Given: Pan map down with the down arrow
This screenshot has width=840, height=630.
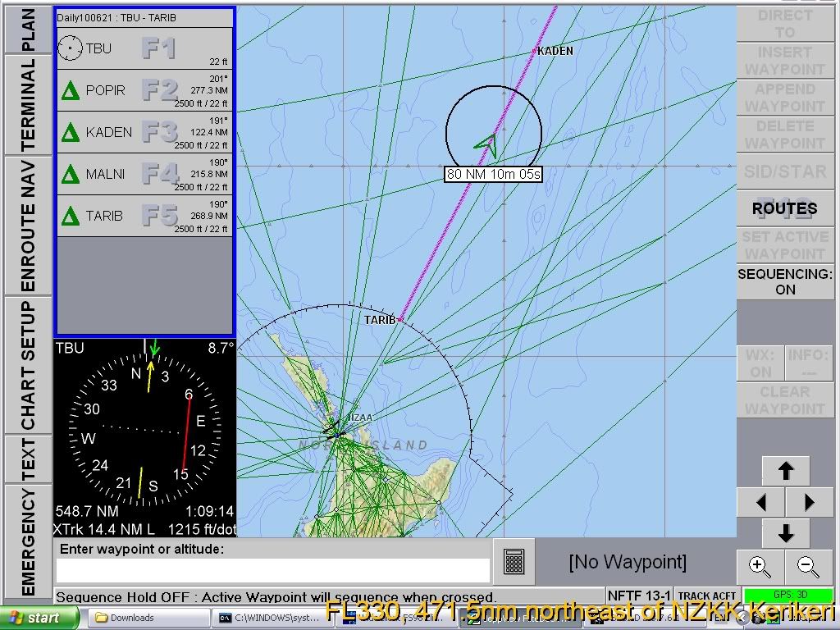Looking at the screenshot, I should click(x=785, y=533).
